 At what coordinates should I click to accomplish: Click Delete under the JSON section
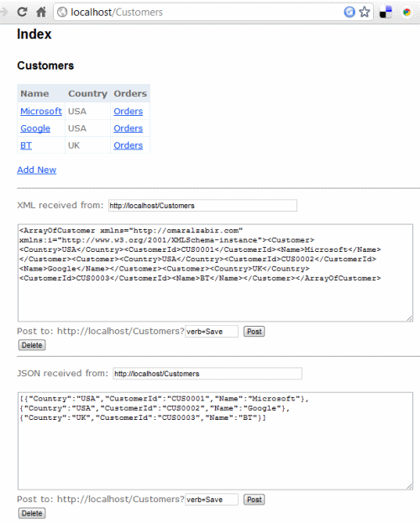tap(32, 513)
